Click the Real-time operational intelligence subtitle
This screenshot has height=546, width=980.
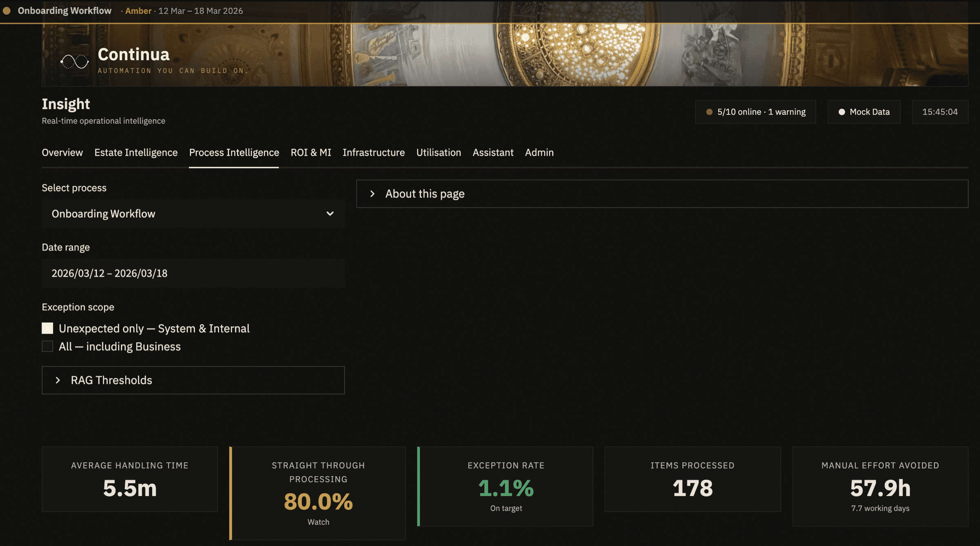pos(103,121)
